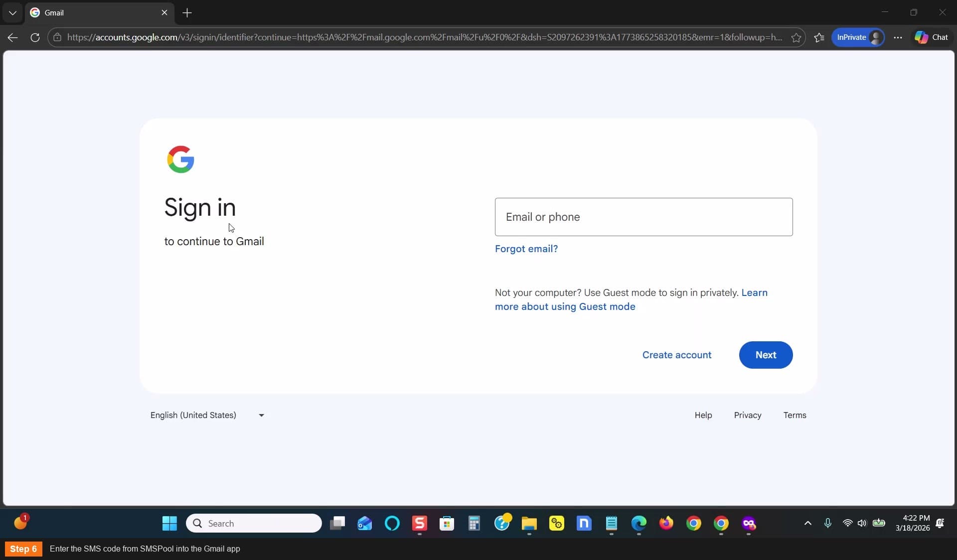Open the blue ring app on taskbar
Image resolution: width=957 pixels, height=560 pixels.
pyautogui.click(x=392, y=523)
